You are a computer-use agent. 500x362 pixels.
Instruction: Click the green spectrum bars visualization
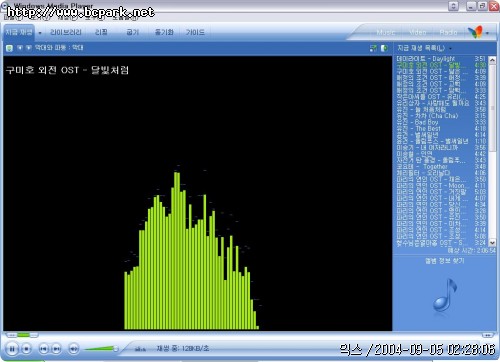point(191,251)
